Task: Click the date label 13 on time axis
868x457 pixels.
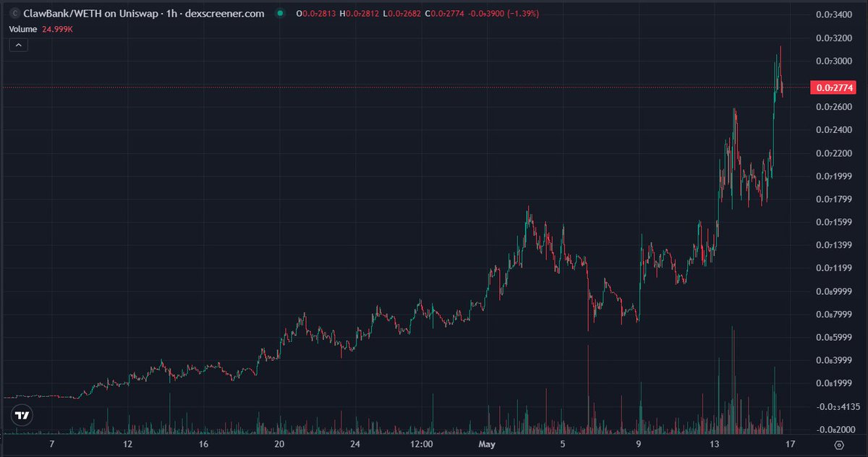Action: [x=715, y=445]
